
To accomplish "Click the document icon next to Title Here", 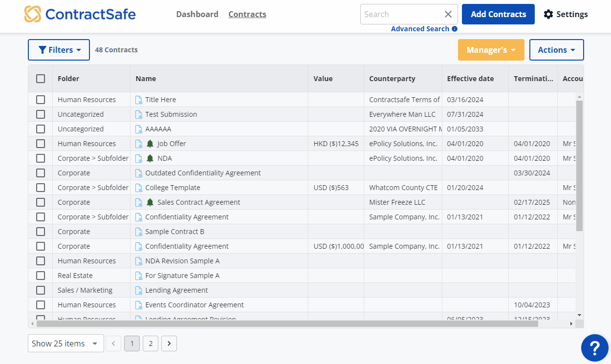I will [x=139, y=100].
